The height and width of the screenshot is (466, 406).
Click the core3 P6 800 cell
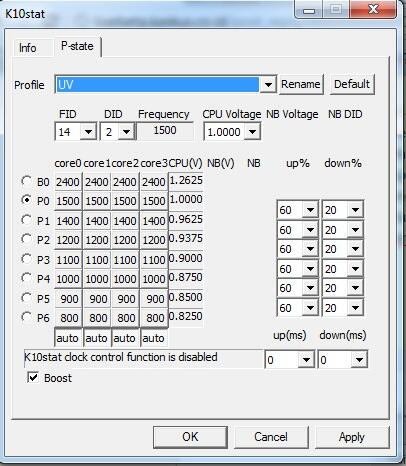[x=154, y=318]
